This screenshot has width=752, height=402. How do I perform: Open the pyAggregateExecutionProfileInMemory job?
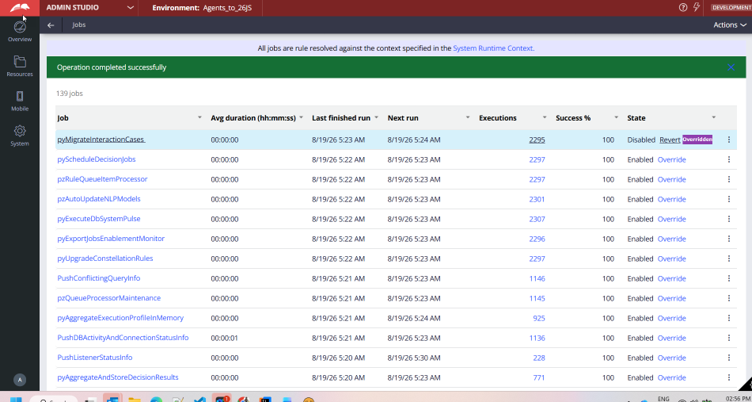pyautogui.click(x=120, y=318)
